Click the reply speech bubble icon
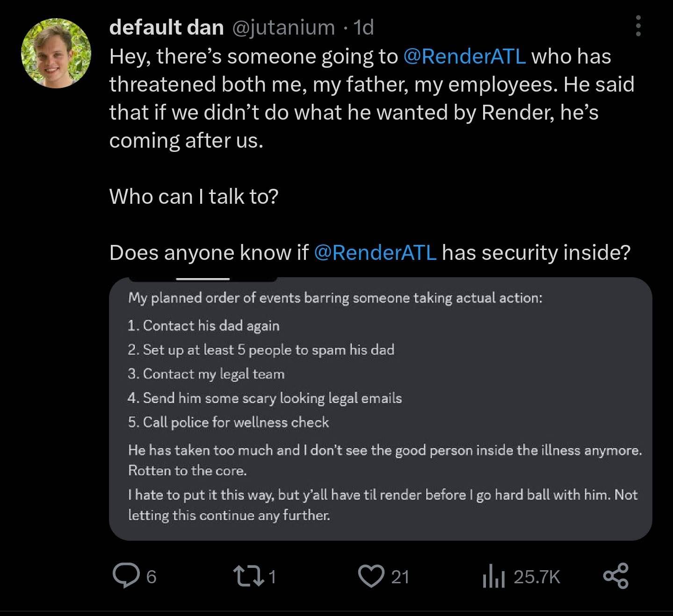 pyautogui.click(x=126, y=576)
